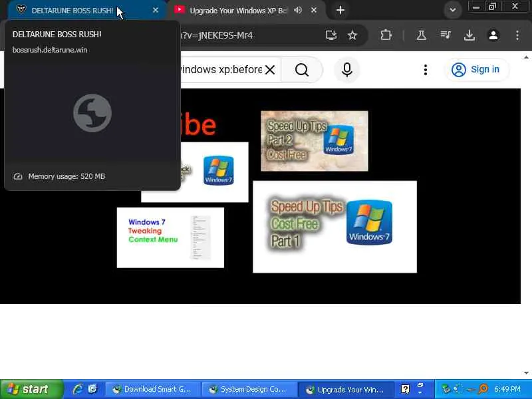The width and height of the screenshot is (532, 399).
Task: Open the Windows XP start menu
Action: (x=31, y=389)
